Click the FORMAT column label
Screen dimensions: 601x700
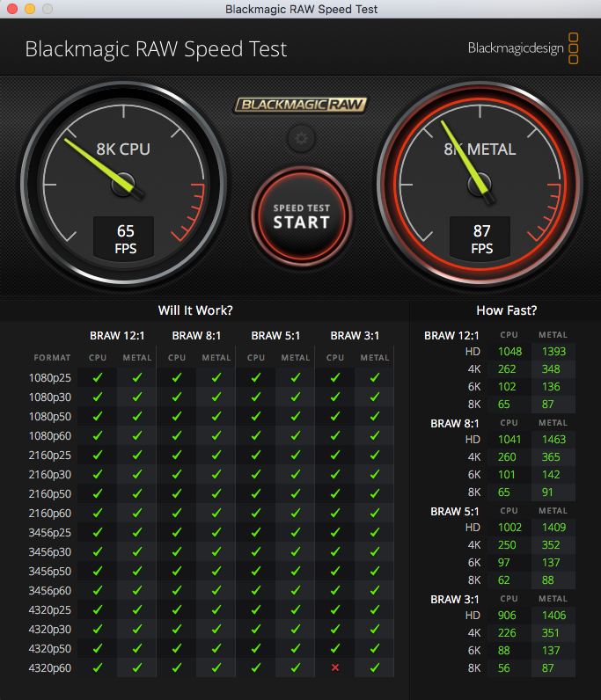tap(52, 358)
